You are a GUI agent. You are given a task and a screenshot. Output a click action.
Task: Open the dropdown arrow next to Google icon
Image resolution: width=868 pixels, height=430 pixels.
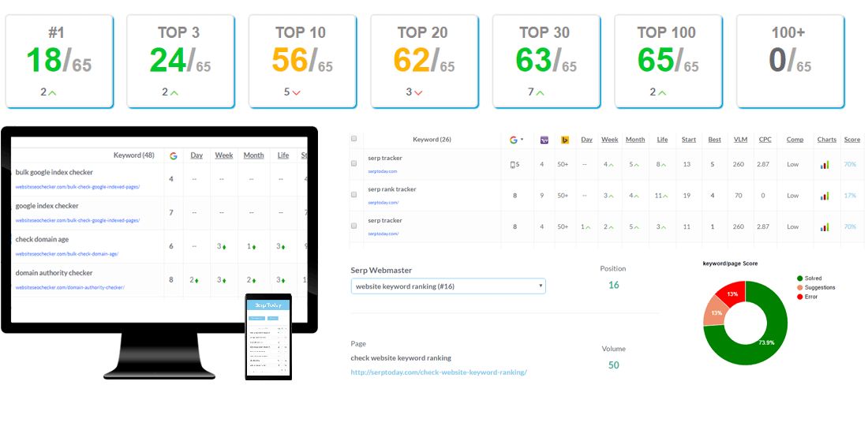[x=522, y=140]
